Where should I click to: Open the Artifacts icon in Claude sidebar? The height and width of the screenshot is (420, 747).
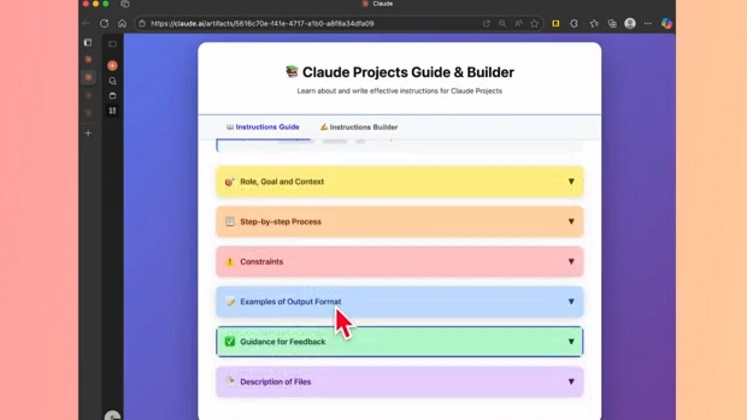click(x=112, y=110)
